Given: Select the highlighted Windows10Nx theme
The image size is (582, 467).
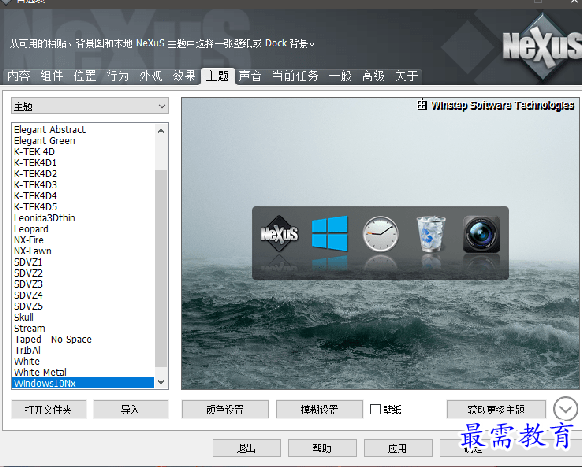Looking at the screenshot, I should point(83,383).
